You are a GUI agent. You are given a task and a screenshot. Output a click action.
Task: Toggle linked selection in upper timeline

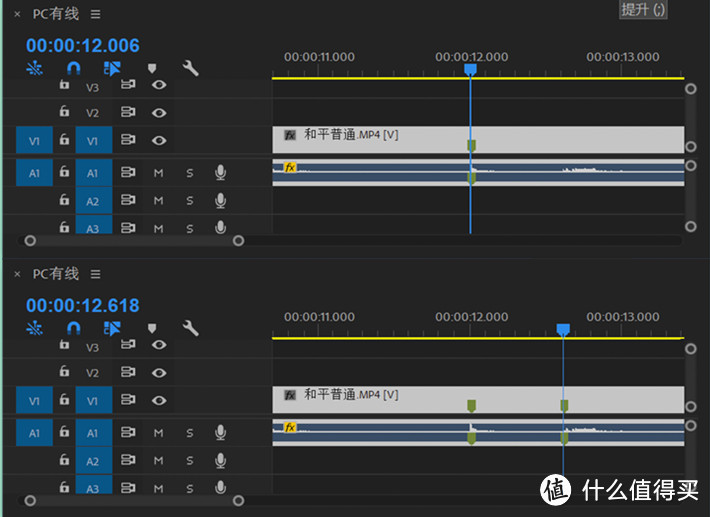click(x=112, y=68)
